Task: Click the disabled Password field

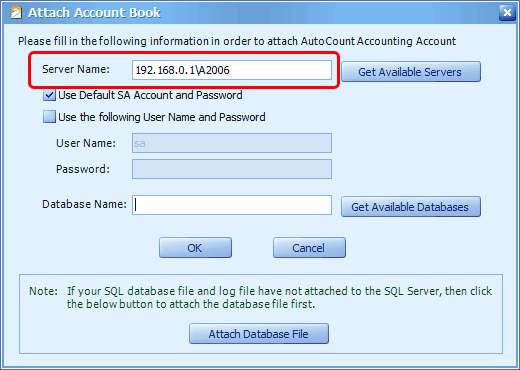Action: (232, 169)
